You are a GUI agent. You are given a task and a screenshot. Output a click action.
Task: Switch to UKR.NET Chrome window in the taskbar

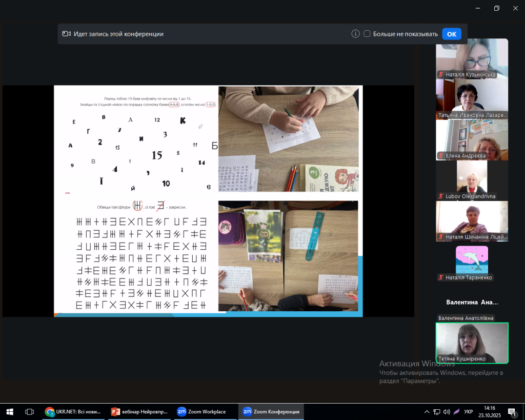pos(73,411)
